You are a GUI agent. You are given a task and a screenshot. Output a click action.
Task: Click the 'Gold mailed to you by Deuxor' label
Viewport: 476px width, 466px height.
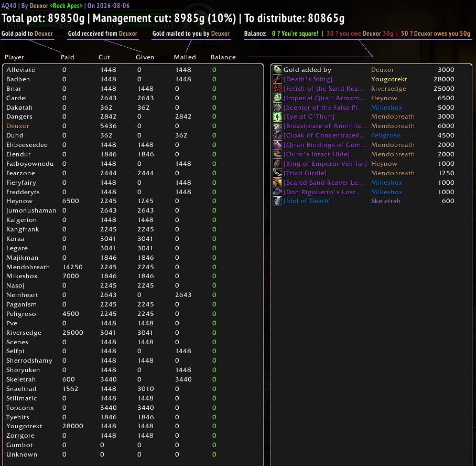[x=191, y=34]
